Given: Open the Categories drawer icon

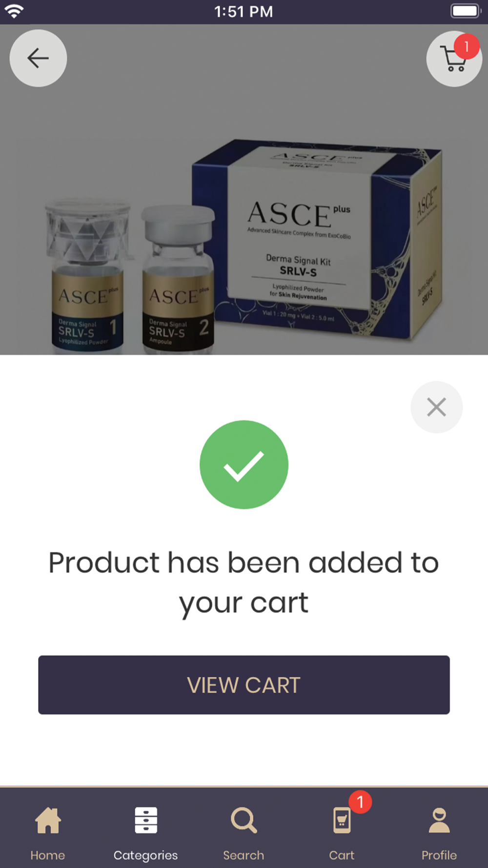Looking at the screenshot, I should [146, 820].
